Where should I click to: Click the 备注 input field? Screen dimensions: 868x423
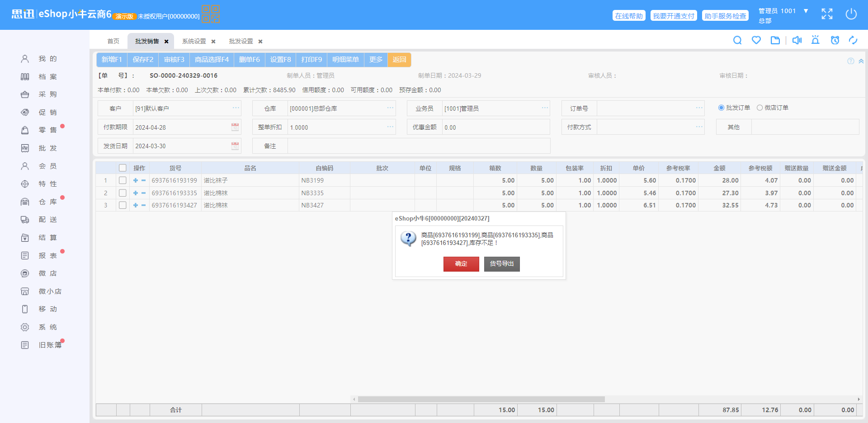419,146
